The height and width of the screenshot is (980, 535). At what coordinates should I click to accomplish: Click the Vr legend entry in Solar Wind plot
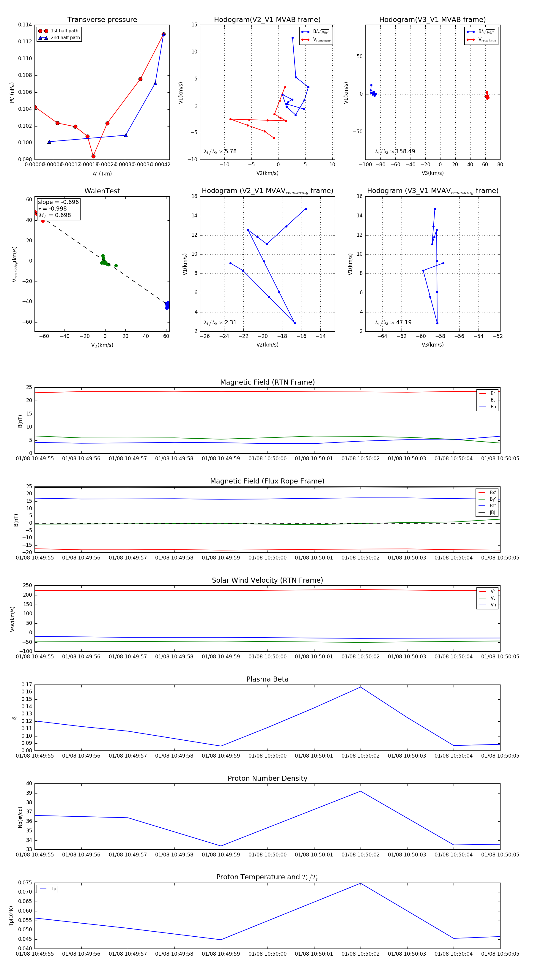492,591
